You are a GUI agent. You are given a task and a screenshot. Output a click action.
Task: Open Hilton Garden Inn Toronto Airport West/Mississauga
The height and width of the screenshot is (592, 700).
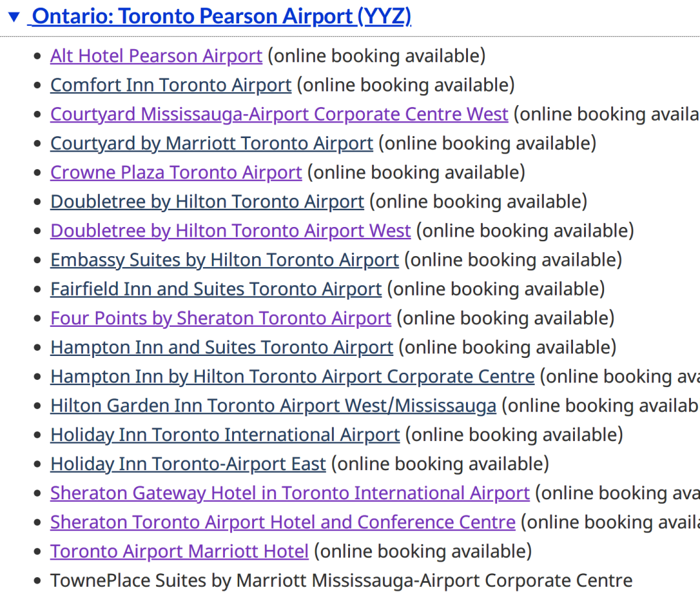(274, 406)
